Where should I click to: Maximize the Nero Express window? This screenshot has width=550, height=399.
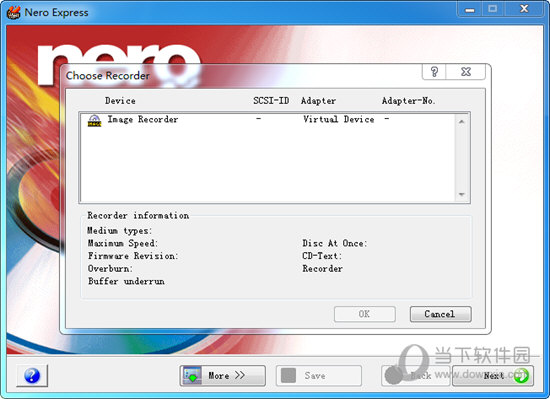(x=493, y=9)
